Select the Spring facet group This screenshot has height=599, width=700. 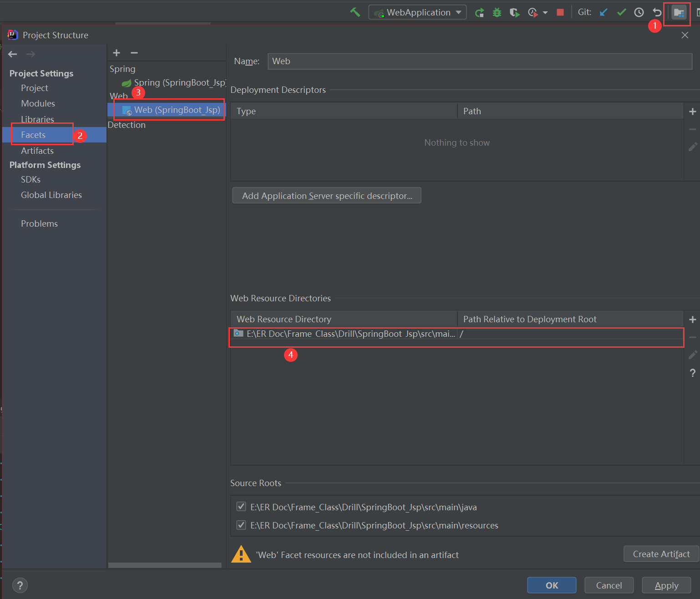click(122, 69)
